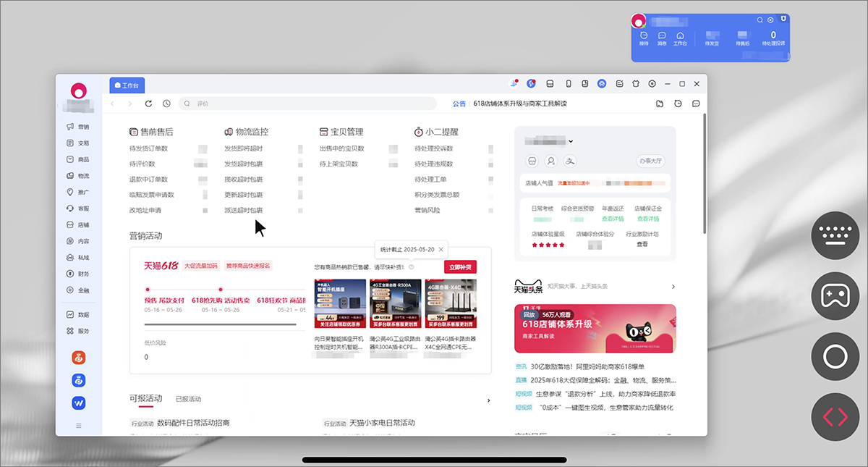
Task: Open 618店铺体系升级与商家工具解读 announcement
Action: tap(520, 104)
